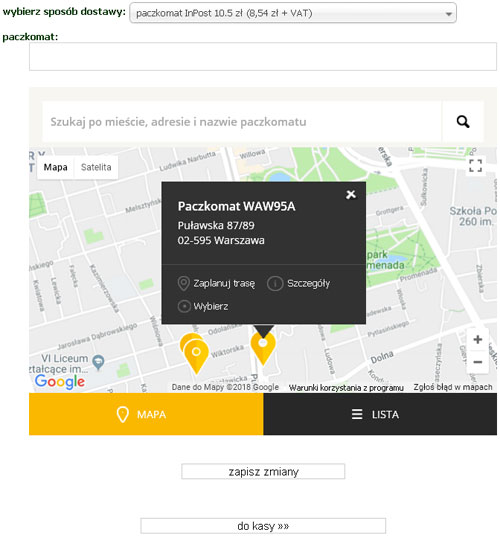Click Zgłoś błąd w mapach link
500x538 pixels.
453,387
